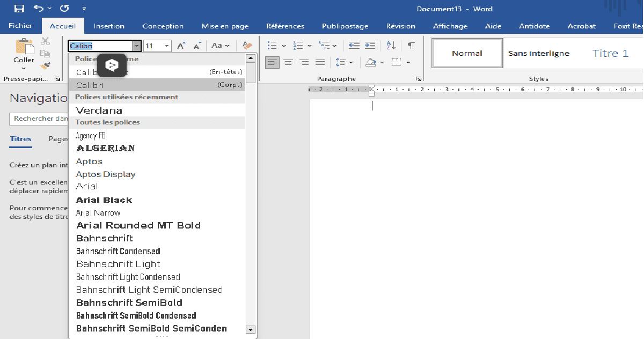Viewport: 644px width, 339px height.
Task: Open the Insertion ribbon tab
Action: coord(109,26)
